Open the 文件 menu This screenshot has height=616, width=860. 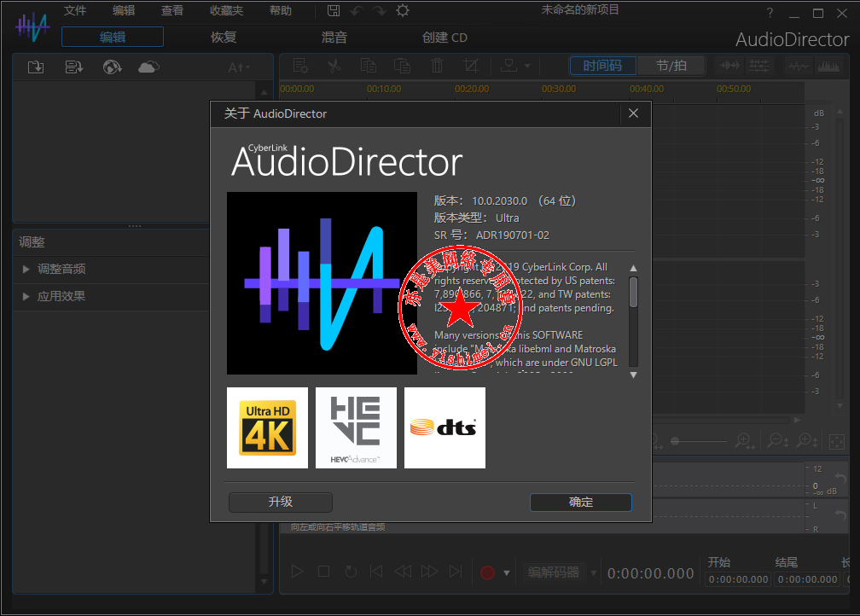click(x=75, y=10)
